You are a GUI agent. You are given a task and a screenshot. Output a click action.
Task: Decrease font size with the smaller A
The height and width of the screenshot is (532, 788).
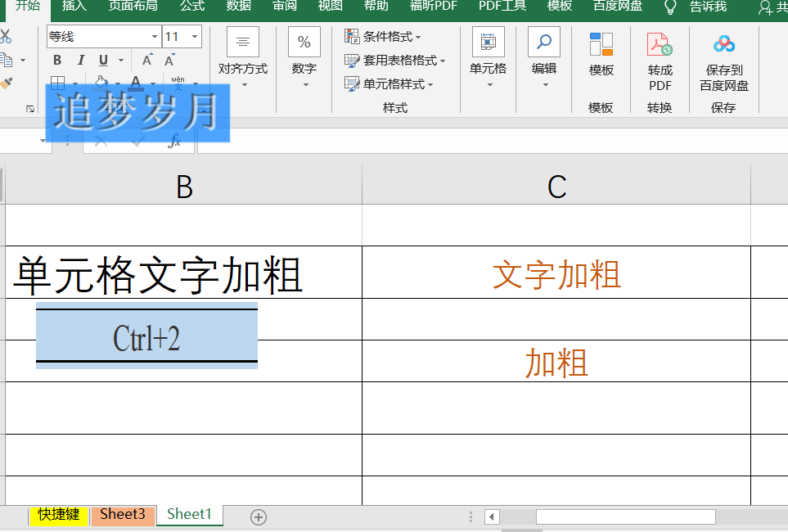(170, 60)
